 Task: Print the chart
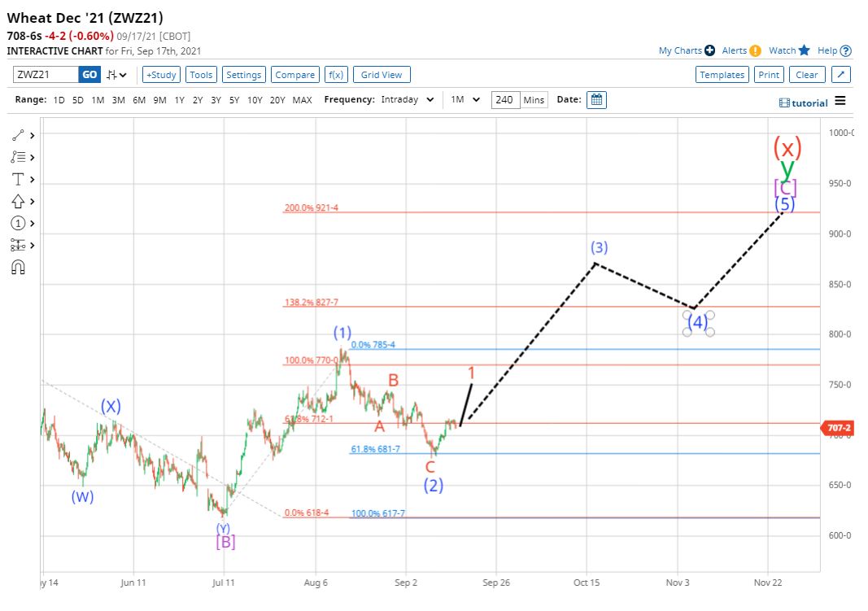pos(769,75)
